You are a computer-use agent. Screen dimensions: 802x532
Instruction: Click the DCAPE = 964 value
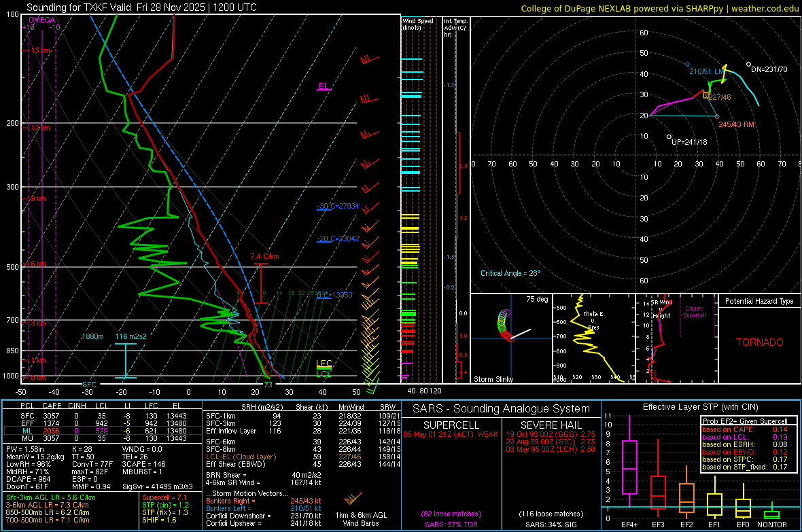(x=28, y=479)
